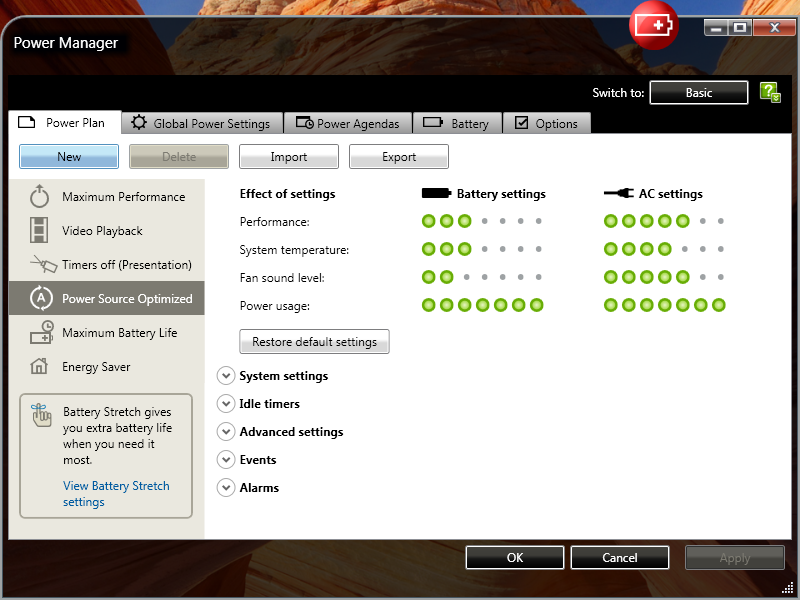Select Video Playback film icon
The height and width of the screenshot is (600, 800).
pyautogui.click(x=40, y=231)
